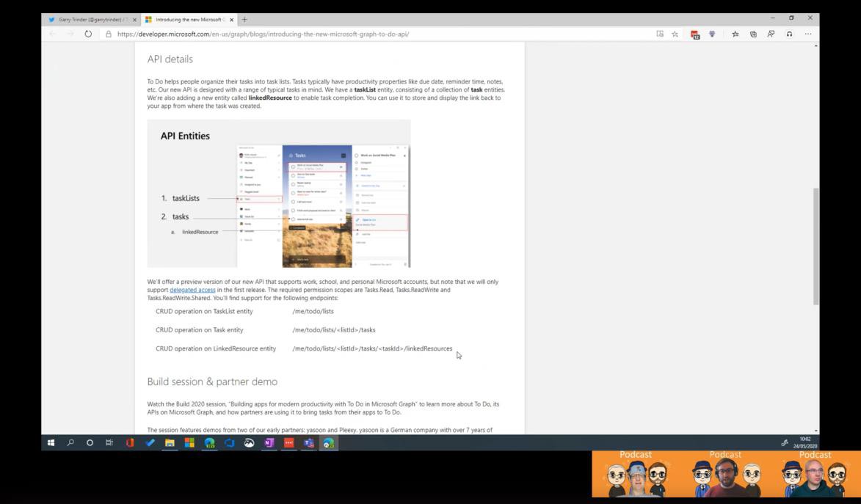Open OneNote from the taskbar

(x=269, y=443)
